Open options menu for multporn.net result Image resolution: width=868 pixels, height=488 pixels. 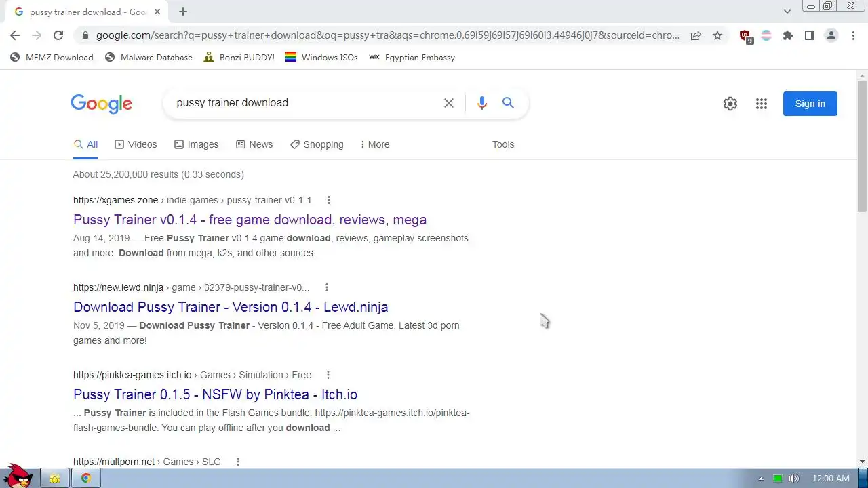(238, 462)
